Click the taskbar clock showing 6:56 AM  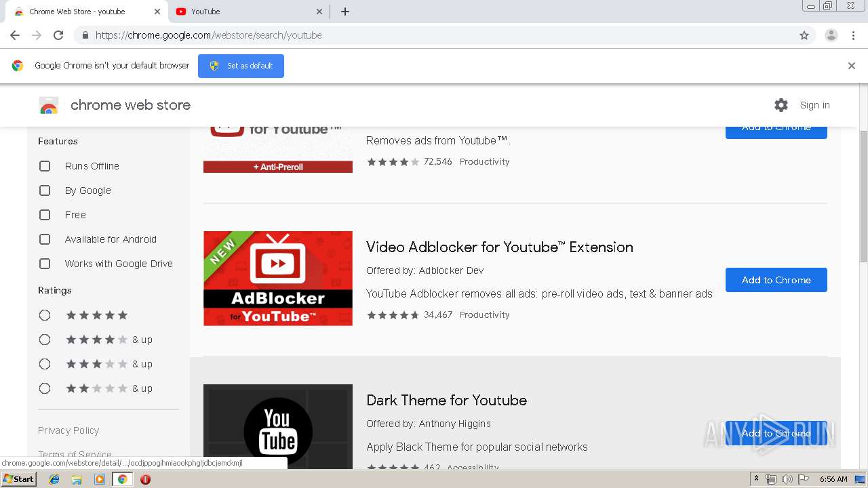click(x=833, y=479)
